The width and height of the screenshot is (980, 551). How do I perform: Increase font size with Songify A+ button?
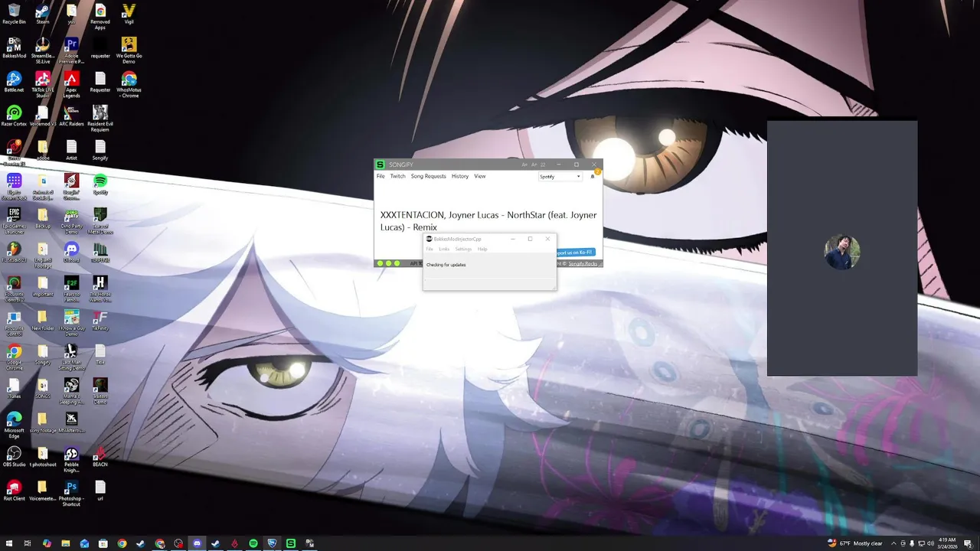pos(525,165)
